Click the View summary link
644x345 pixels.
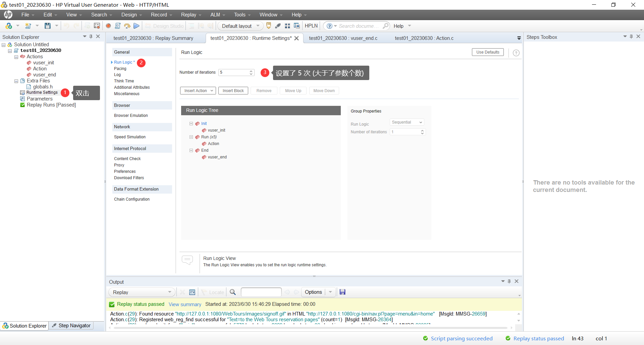[x=185, y=304]
